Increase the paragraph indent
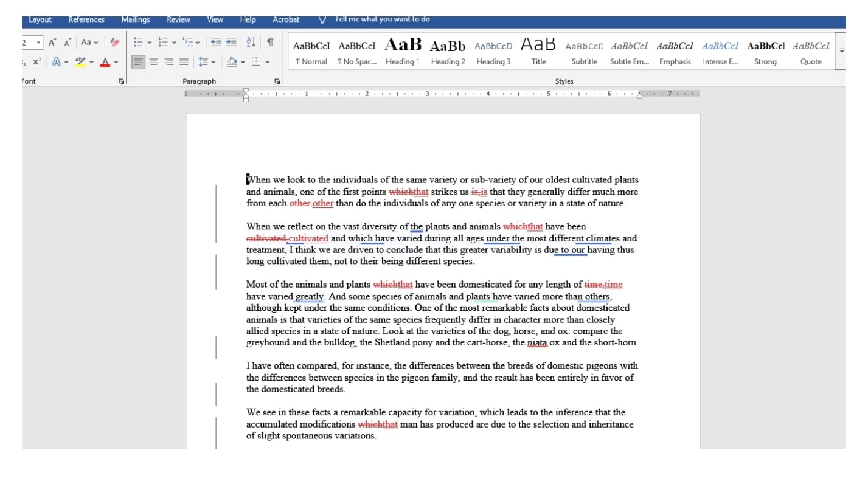Viewport: 868px width, 478px height. pyautogui.click(x=231, y=43)
